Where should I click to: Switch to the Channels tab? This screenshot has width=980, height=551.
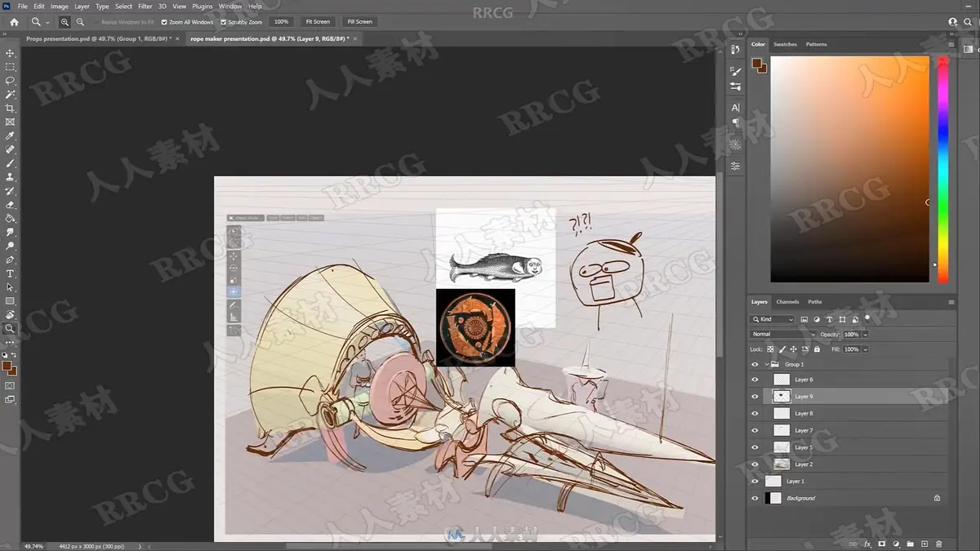(x=787, y=302)
